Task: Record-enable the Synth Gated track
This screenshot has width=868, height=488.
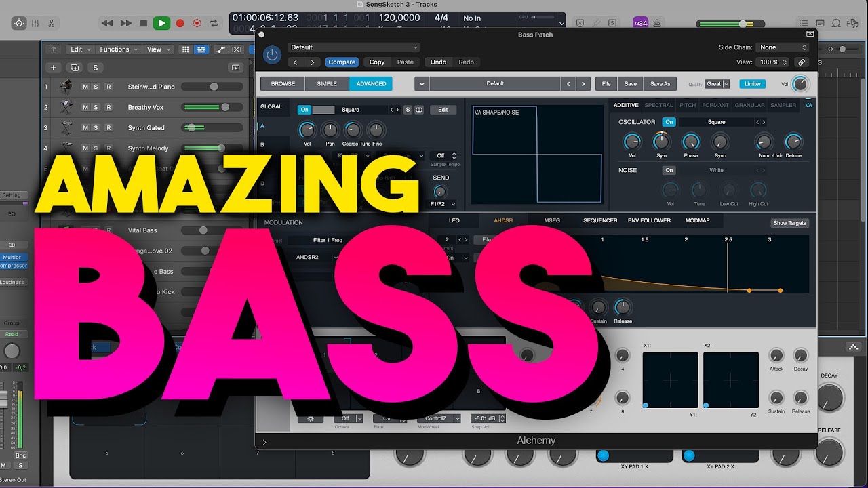Action: click(108, 127)
